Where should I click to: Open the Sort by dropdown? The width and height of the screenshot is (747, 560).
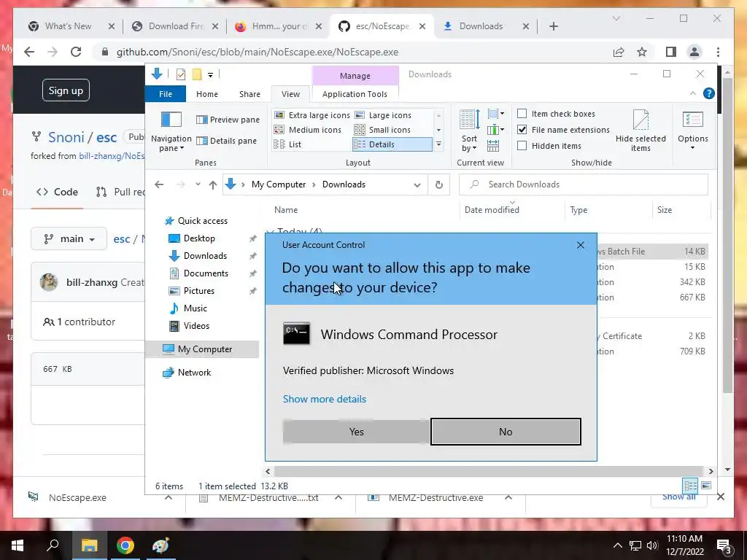point(469,131)
